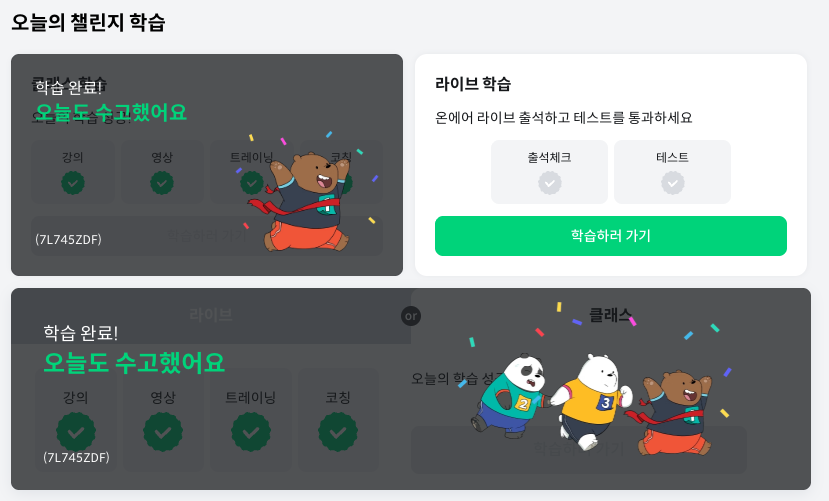Select the 강의 green check in bottom card
Viewport: 829px width, 501px height.
pyautogui.click(x=76, y=432)
